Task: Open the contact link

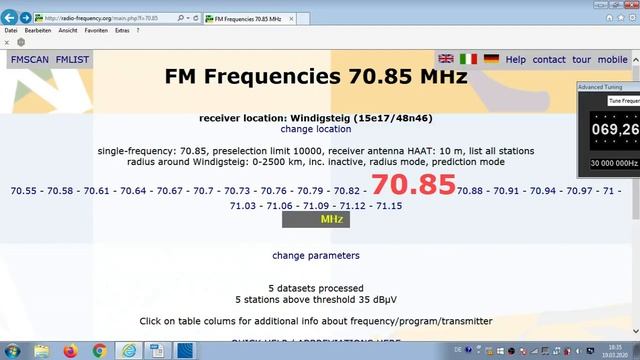Action: [549, 60]
